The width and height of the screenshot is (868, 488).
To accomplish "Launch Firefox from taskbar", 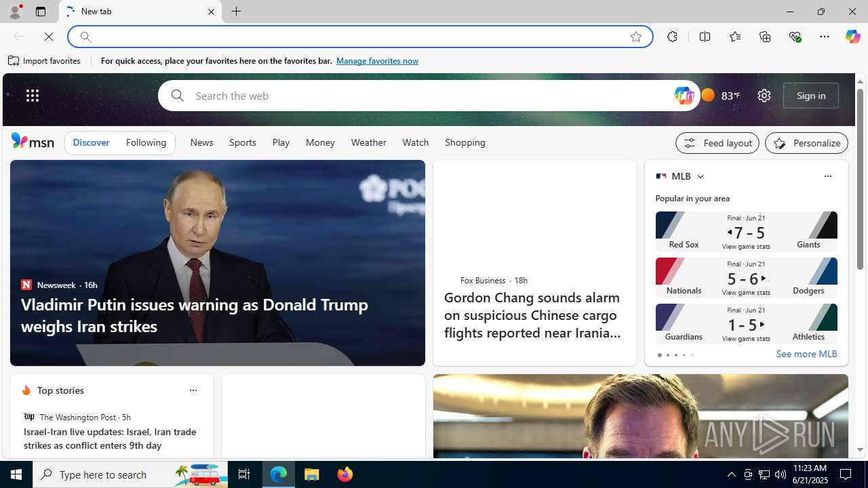I will tap(344, 474).
